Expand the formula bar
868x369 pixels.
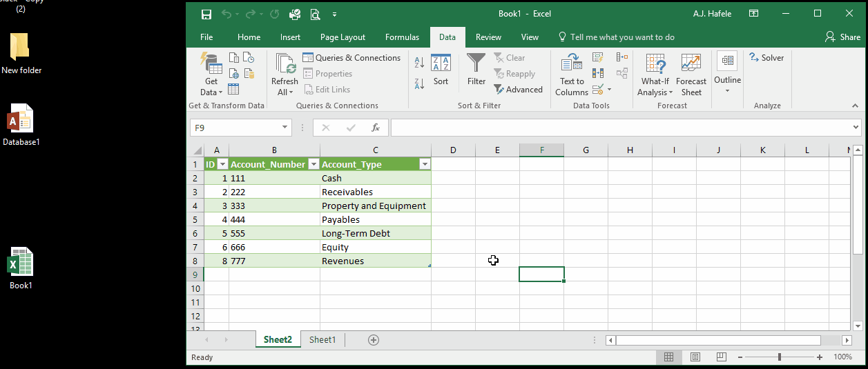[856, 128]
